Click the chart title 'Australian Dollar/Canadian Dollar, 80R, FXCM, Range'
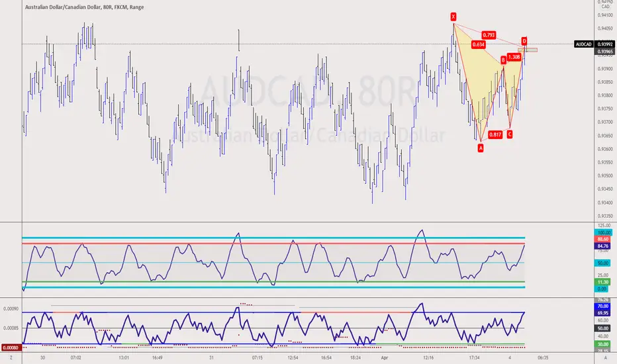This screenshot has height=364, width=617. [x=84, y=7]
